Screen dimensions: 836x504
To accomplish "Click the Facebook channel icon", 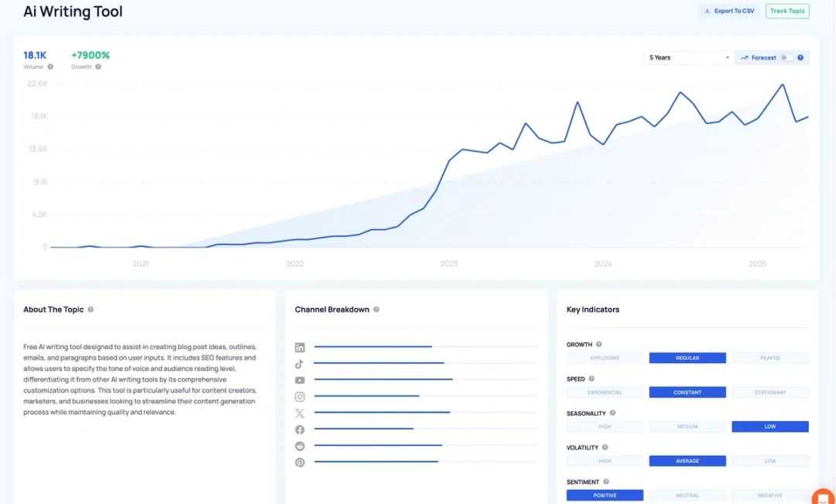I will click(x=300, y=430).
